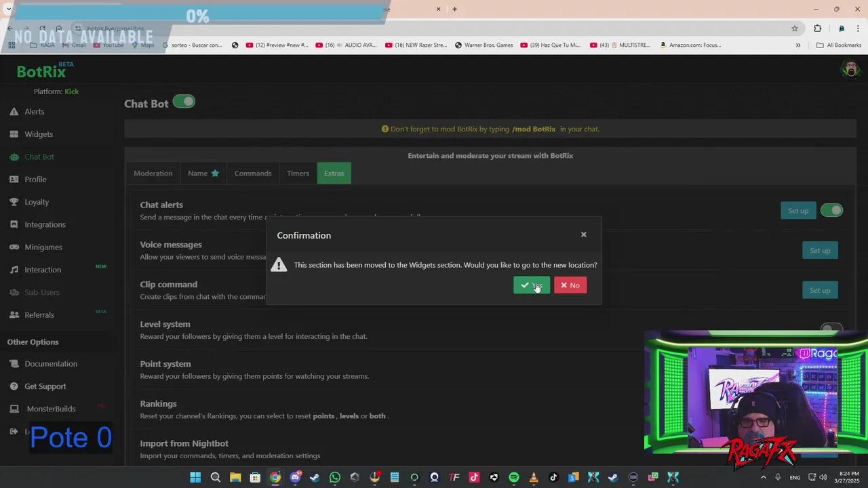The image size is (868, 488).
Task: Switch to the Name tab
Action: [203, 174]
